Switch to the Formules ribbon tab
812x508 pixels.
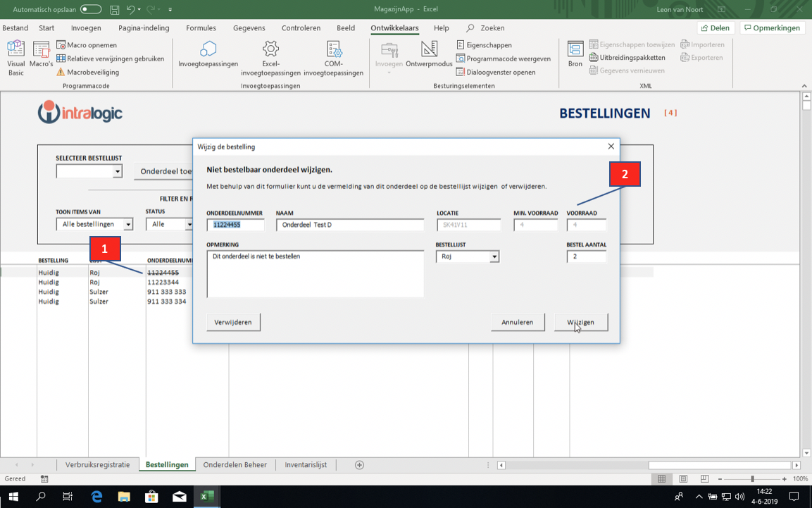[201, 28]
